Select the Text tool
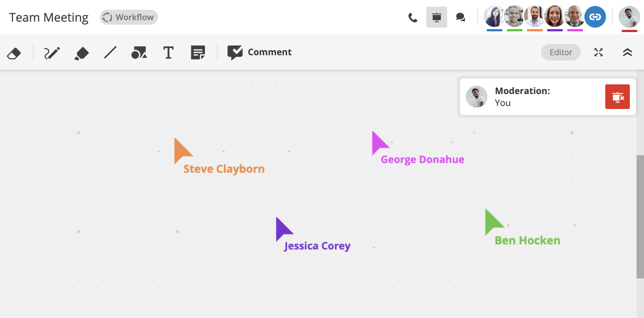Viewport: 644px width, 318px height. coord(168,53)
